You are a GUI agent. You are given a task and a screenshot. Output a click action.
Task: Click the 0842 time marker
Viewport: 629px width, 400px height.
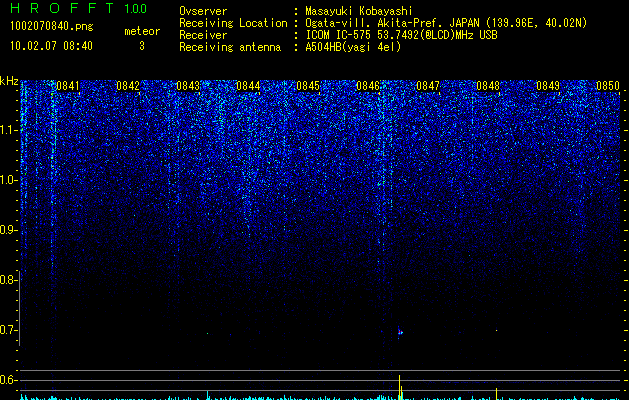coord(128,86)
